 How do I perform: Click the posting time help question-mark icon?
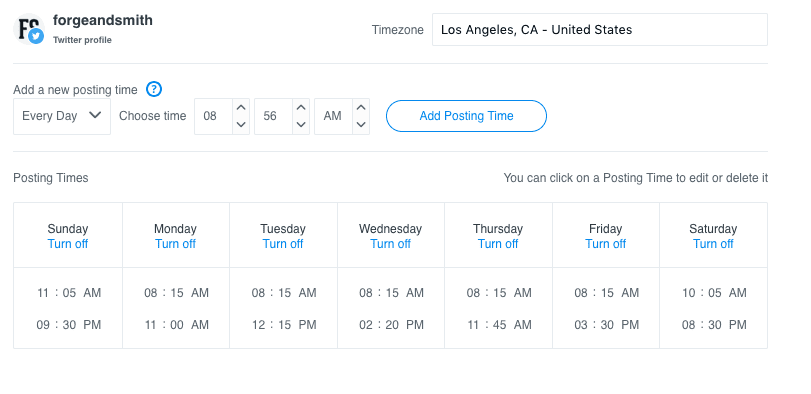tap(154, 89)
